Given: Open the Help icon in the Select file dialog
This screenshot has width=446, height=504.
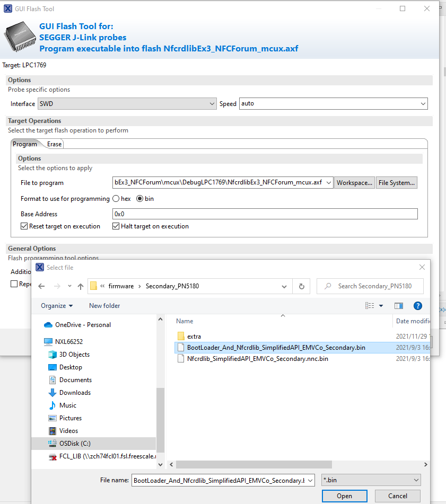Looking at the screenshot, I should coord(418,305).
